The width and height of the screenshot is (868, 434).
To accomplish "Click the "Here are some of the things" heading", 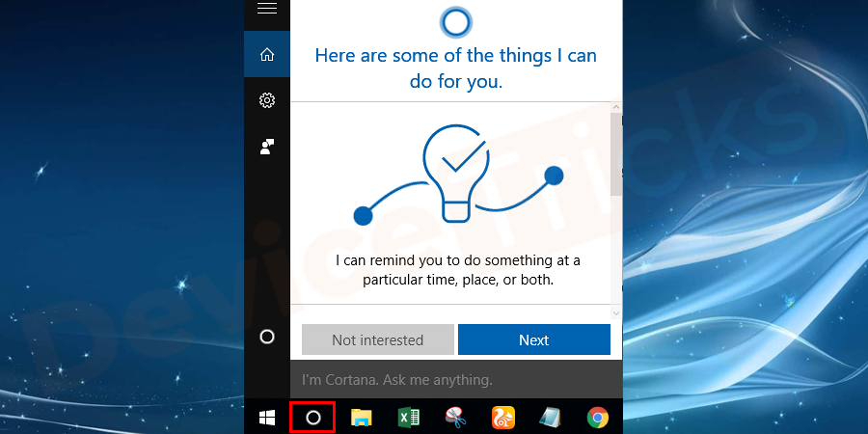I will 456,68.
